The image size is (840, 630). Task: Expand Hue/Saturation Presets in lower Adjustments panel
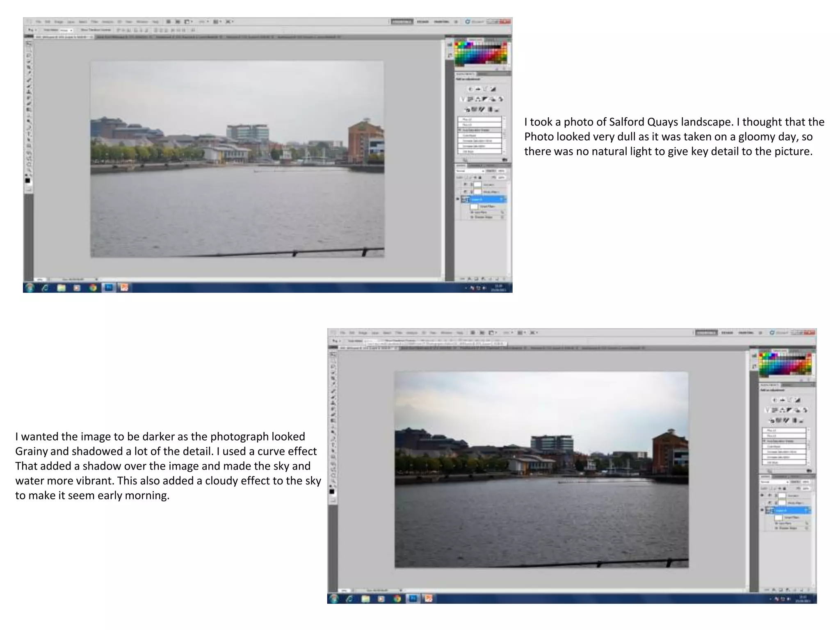click(x=764, y=441)
